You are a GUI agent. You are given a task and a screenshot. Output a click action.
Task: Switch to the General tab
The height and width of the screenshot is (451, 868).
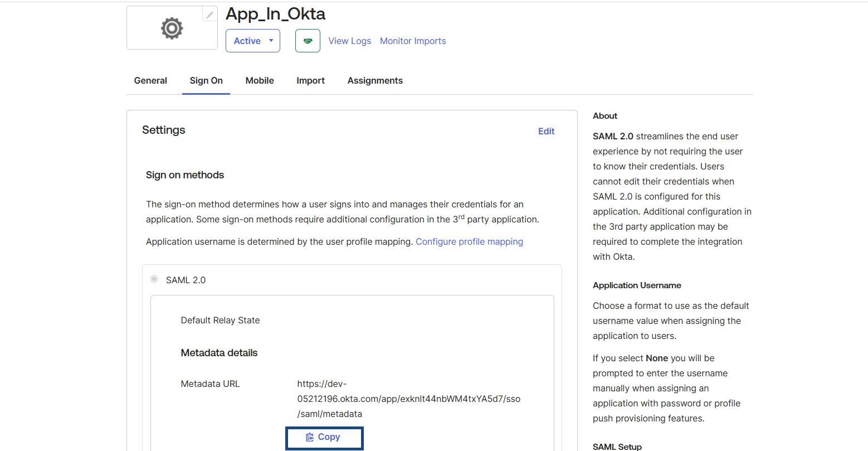(150, 80)
